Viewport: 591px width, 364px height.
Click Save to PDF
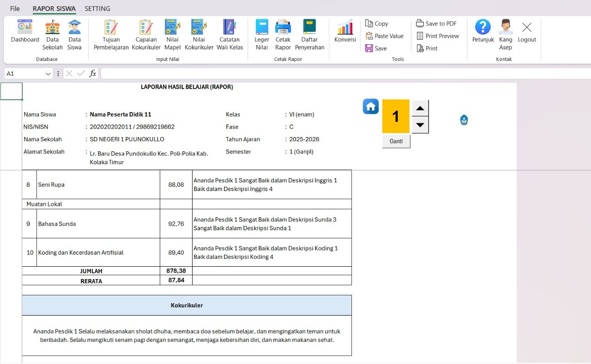tap(436, 24)
